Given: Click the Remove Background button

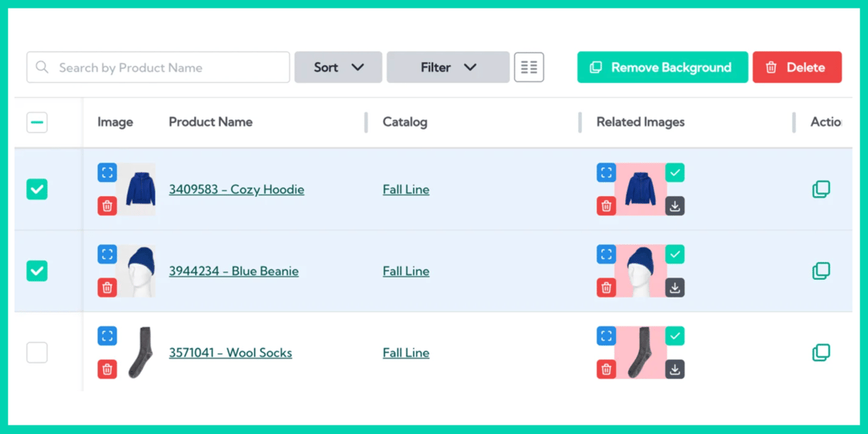Looking at the screenshot, I should point(662,67).
